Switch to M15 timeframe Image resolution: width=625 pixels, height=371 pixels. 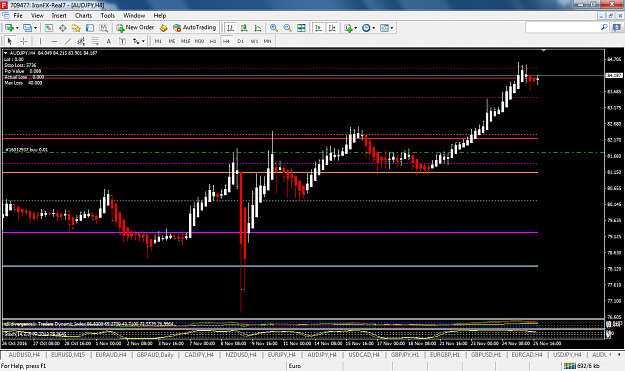(185, 41)
